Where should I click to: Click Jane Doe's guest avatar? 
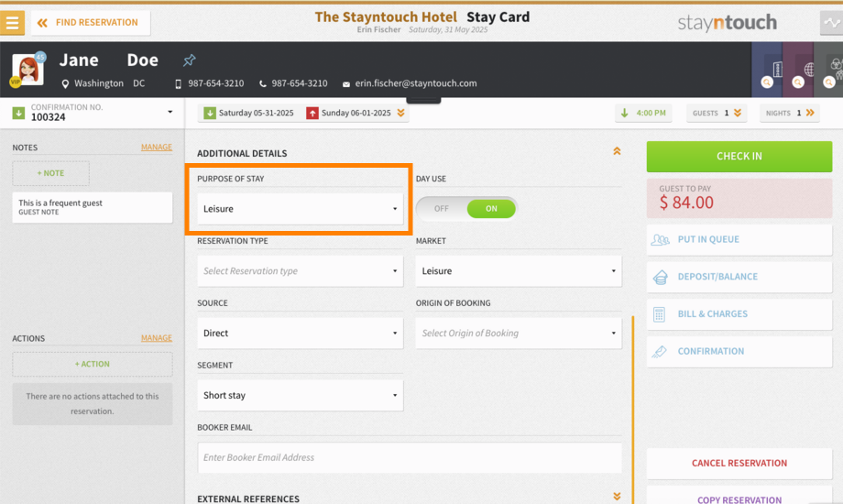pos(28,70)
